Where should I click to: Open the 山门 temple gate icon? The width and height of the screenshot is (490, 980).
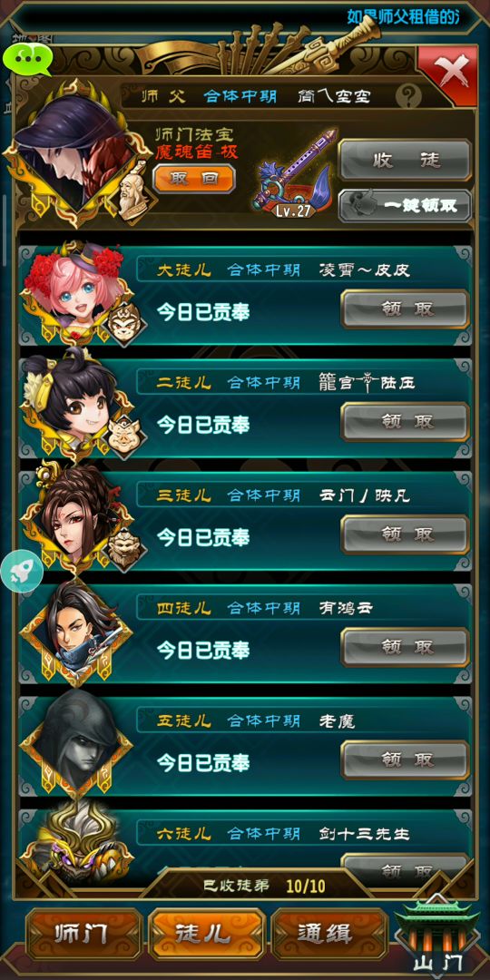coord(436,935)
